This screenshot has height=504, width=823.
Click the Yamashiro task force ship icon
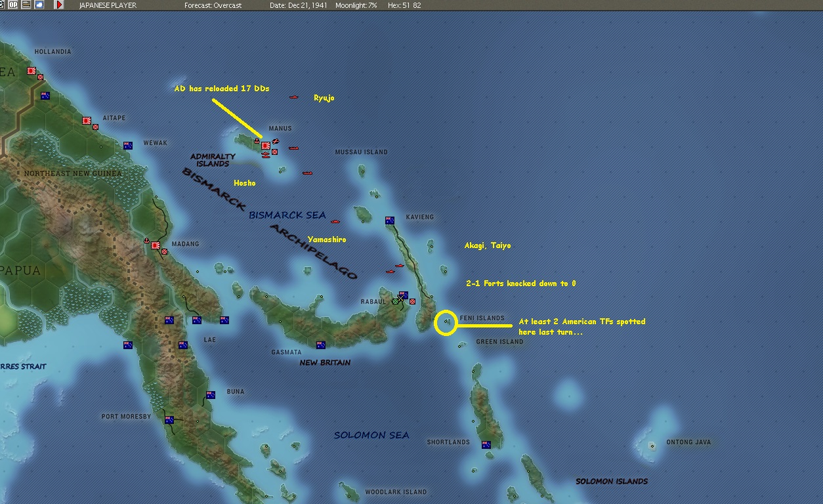coord(335,222)
